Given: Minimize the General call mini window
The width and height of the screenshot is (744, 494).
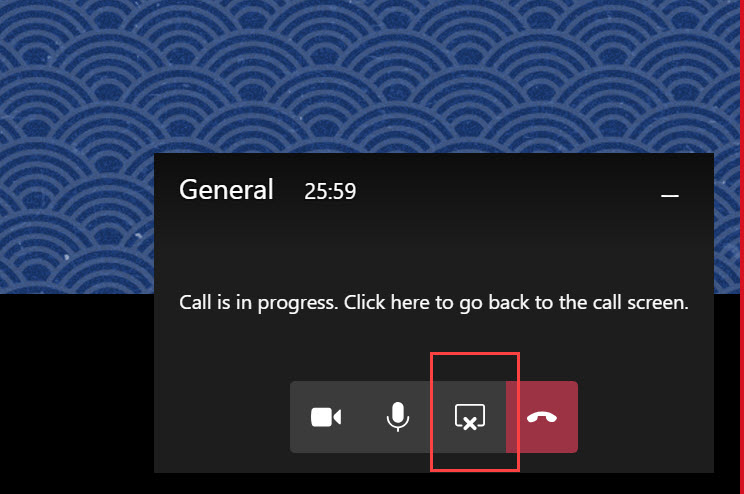Looking at the screenshot, I should pyautogui.click(x=670, y=195).
